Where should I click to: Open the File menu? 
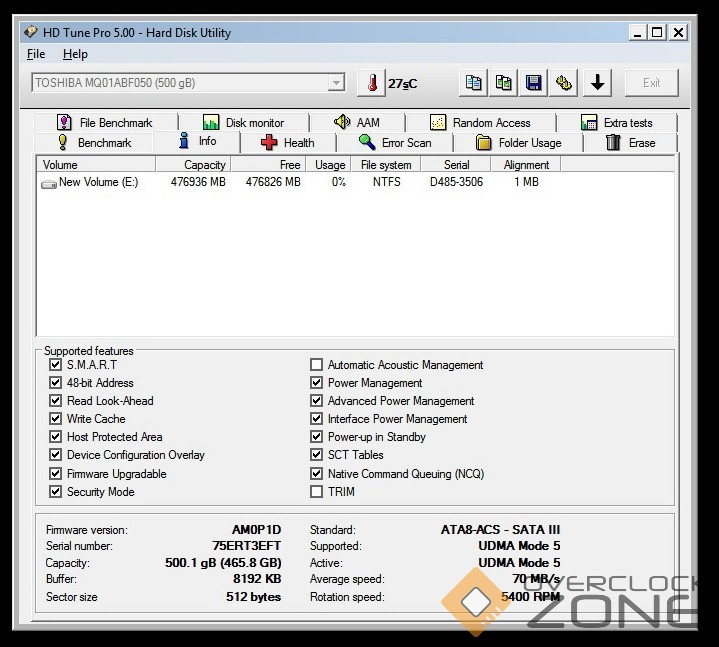click(36, 54)
